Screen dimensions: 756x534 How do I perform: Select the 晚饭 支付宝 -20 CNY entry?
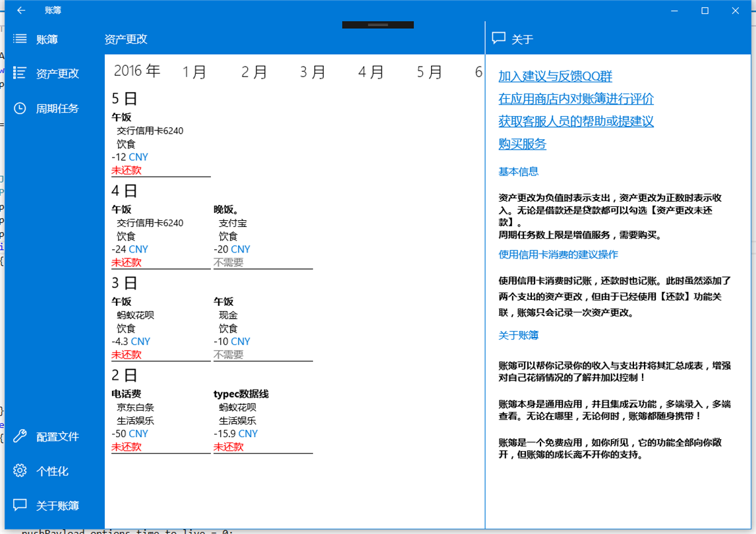click(263, 236)
